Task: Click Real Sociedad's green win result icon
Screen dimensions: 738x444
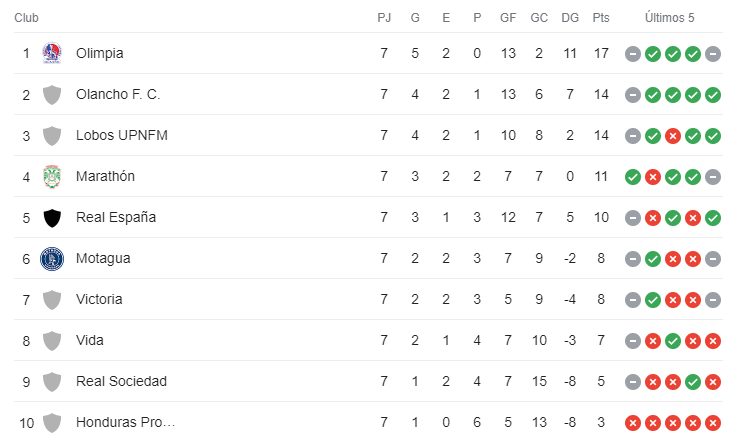Action: 693,382
